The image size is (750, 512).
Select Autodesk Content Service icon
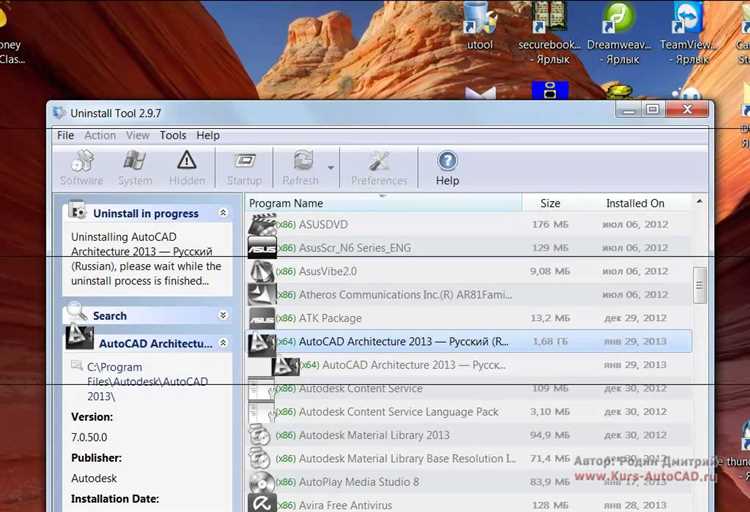(x=262, y=389)
